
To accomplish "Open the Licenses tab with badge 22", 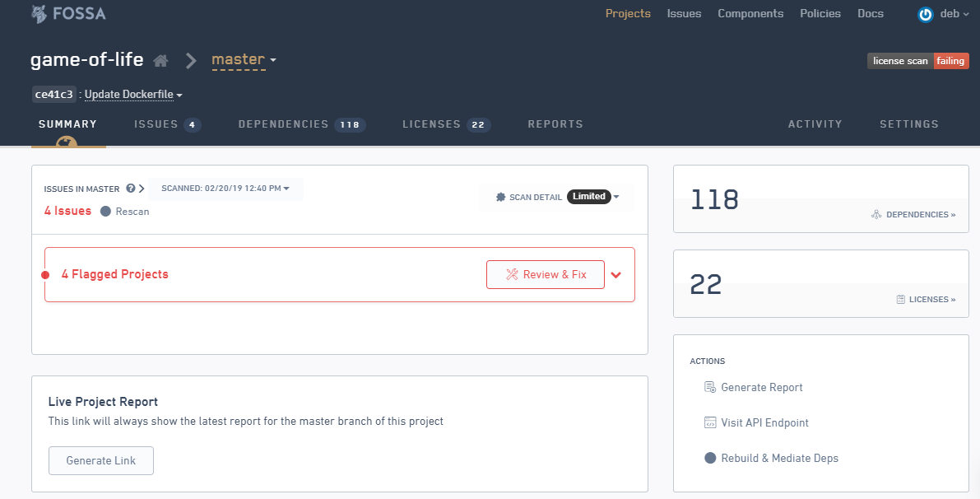I will pos(447,124).
